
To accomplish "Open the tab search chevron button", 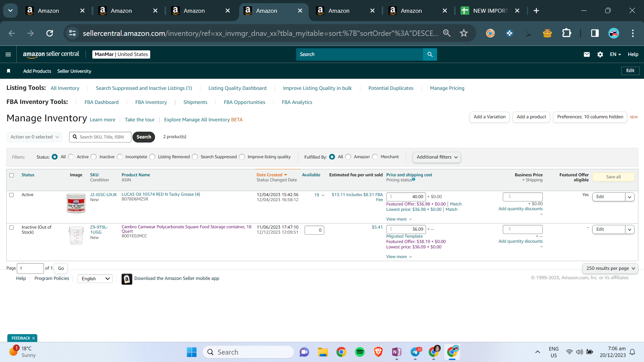I will pos(10,11).
